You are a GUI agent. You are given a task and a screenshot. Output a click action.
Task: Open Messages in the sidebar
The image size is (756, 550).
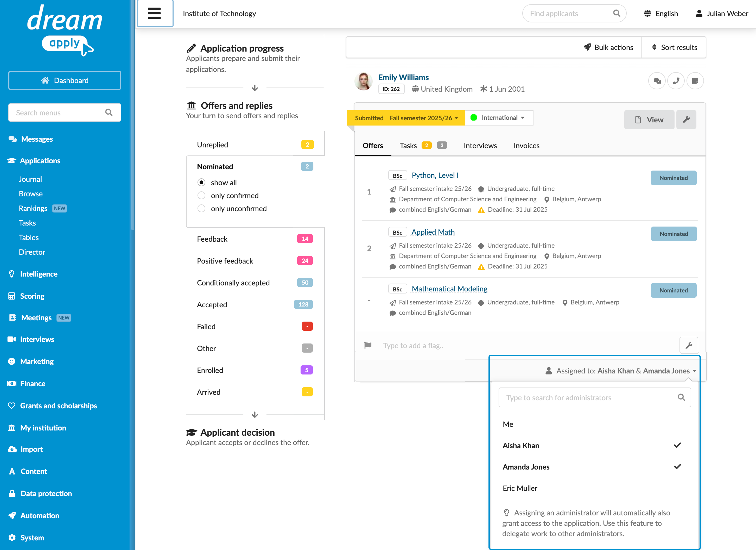(37, 139)
